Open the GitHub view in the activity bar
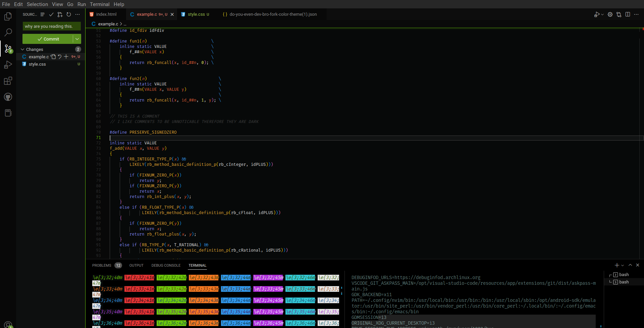 (8, 97)
